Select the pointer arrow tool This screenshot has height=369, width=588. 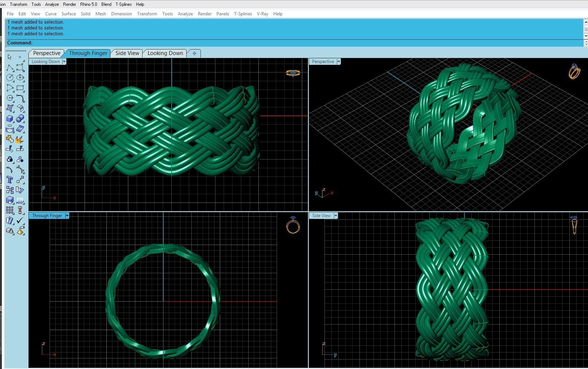pyautogui.click(x=10, y=57)
